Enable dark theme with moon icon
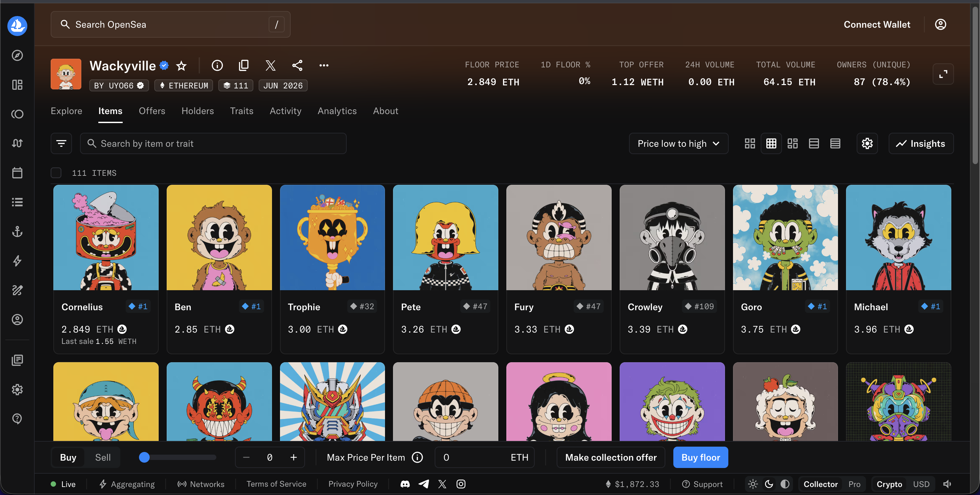This screenshot has height=495, width=980. click(769, 484)
